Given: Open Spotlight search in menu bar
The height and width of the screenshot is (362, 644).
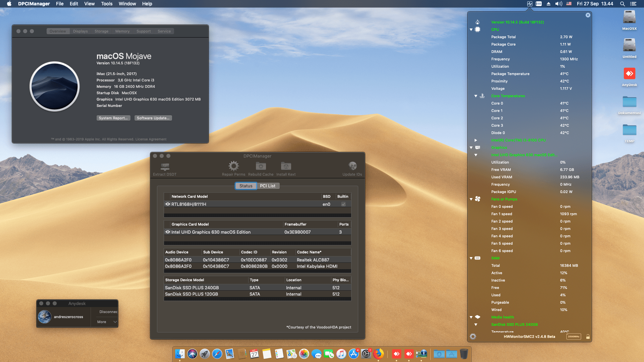Looking at the screenshot, I should point(622,4).
